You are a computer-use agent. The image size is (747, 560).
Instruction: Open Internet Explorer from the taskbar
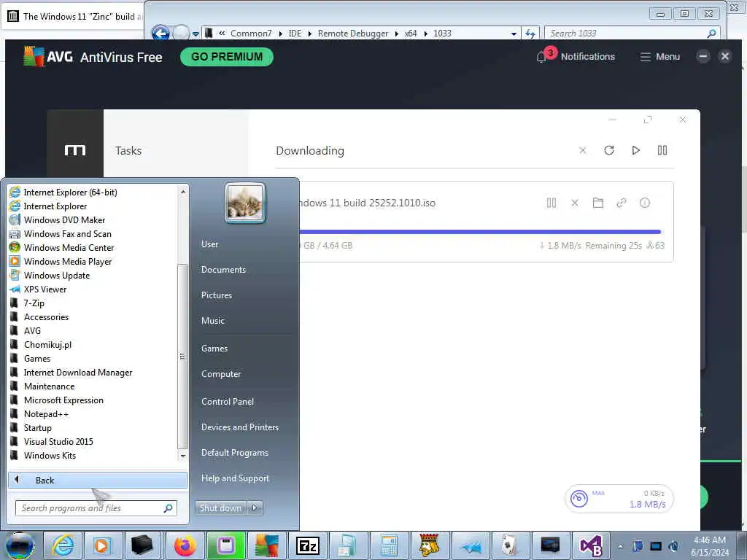(x=63, y=545)
